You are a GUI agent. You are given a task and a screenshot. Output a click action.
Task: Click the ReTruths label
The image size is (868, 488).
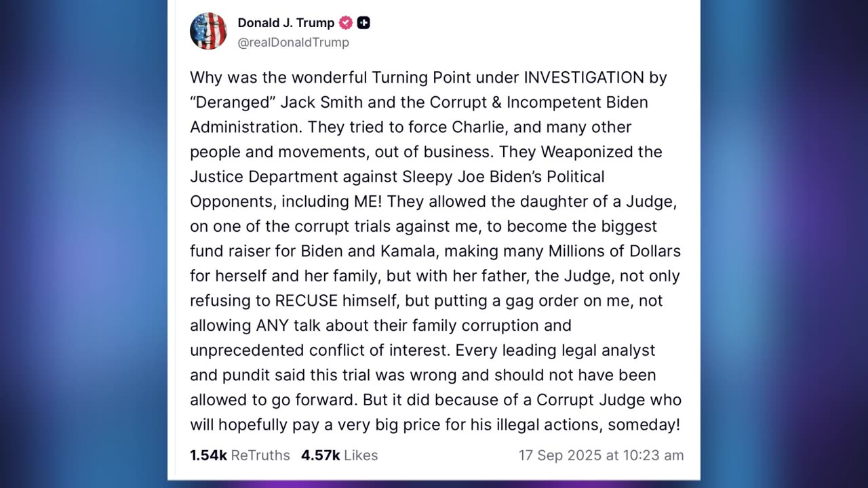tap(260, 455)
